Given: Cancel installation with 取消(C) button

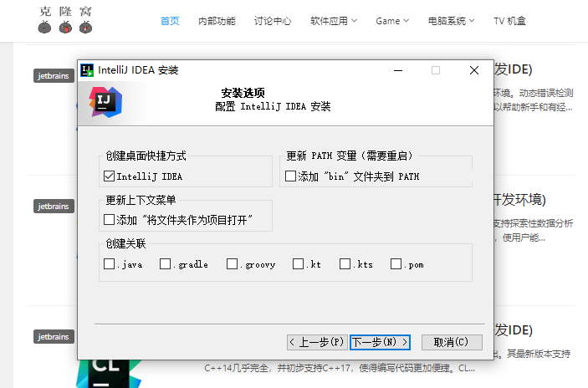Looking at the screenshot, I should pos(452,342).
